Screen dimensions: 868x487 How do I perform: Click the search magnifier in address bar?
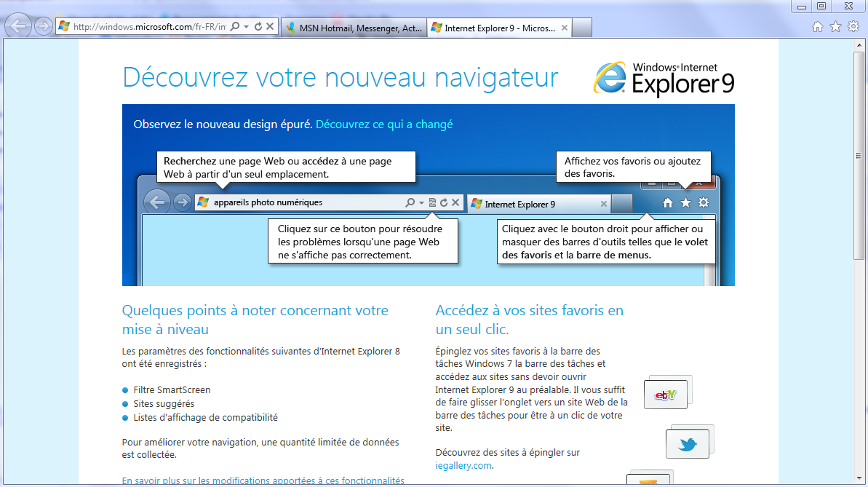click(235, 26)
